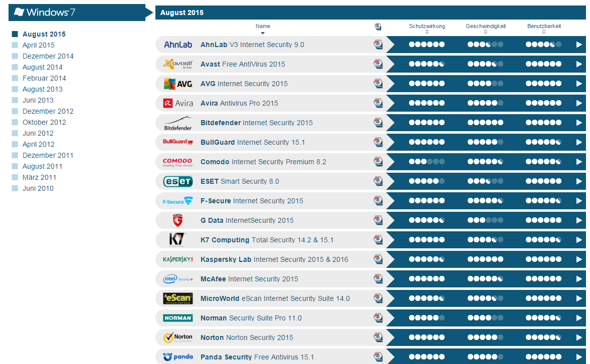Select April 2015 test period
Viewport: 590px width, 364px height.
click(x=39, y=45)
